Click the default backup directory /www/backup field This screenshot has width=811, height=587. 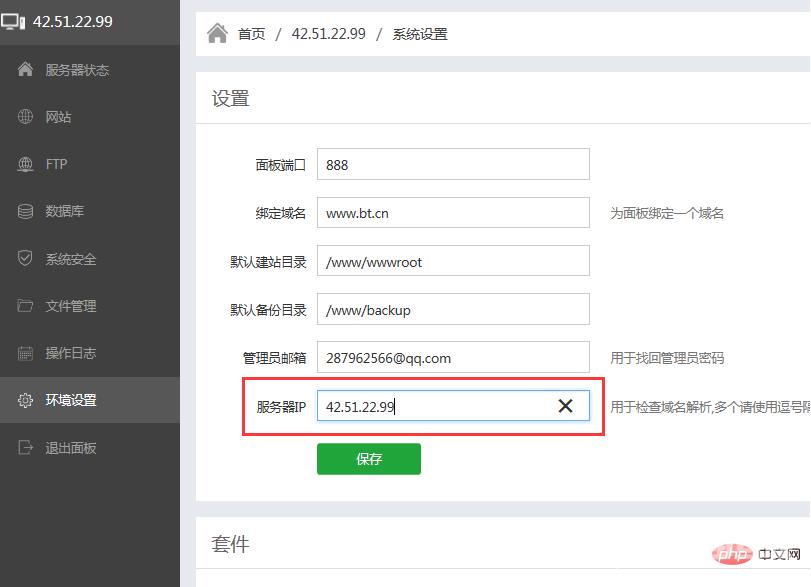(453, 309)
